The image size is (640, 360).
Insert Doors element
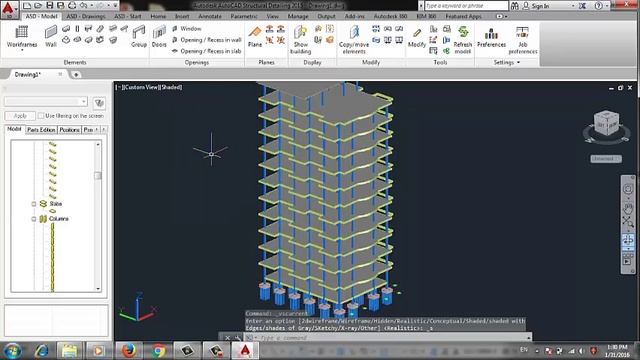click(x=159, y=37)
